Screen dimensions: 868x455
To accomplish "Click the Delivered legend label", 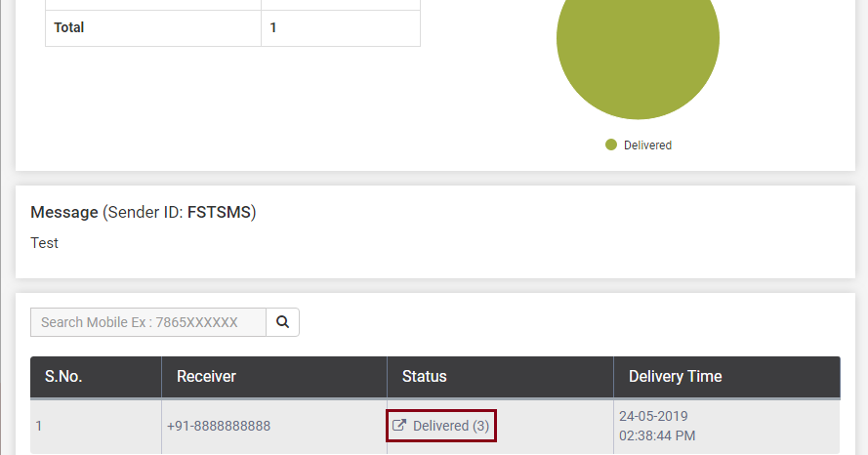I will (647, 145).
